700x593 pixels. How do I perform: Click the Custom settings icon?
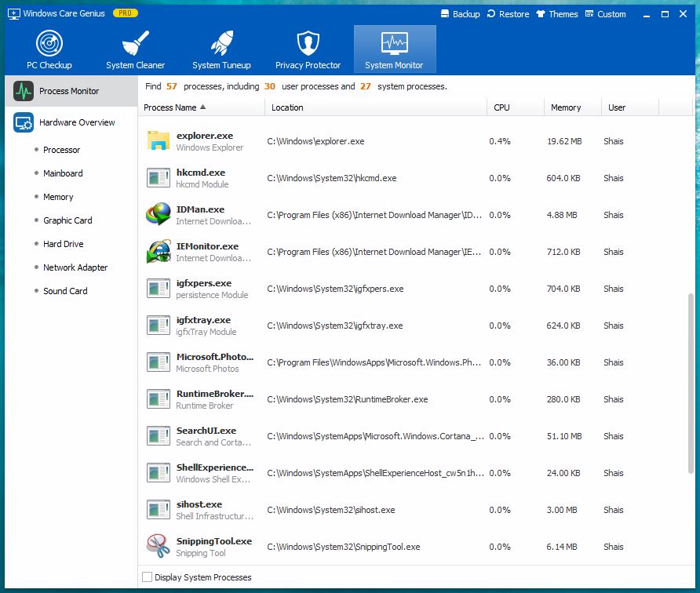(589, 14)
